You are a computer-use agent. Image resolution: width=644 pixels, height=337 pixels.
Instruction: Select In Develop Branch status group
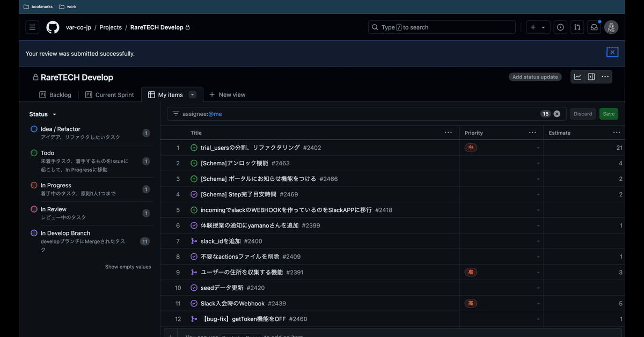coord(90,241)
